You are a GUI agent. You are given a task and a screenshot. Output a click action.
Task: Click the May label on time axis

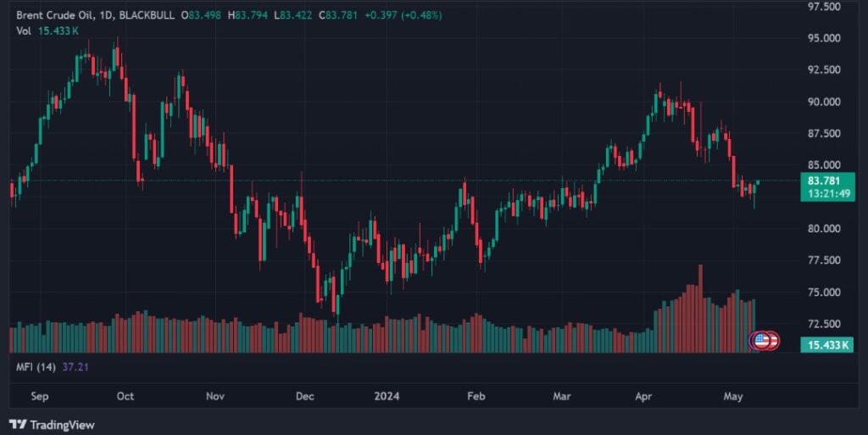(733, 396)
